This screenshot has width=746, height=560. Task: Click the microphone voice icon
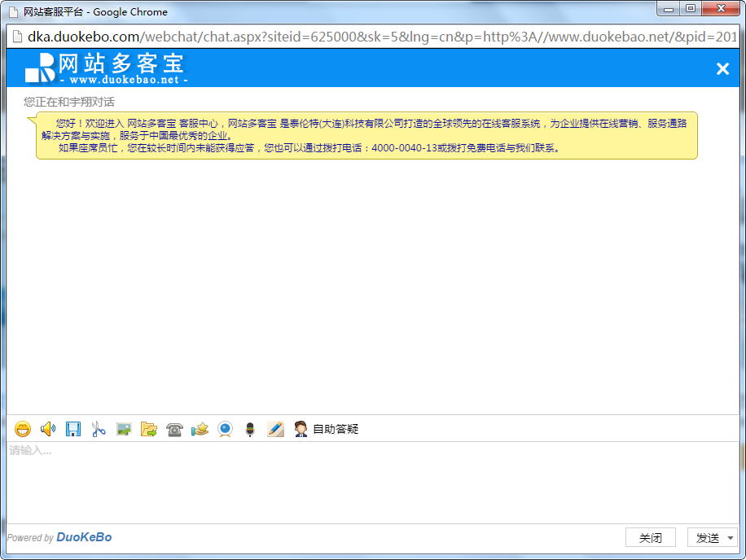tap(250, 429)
